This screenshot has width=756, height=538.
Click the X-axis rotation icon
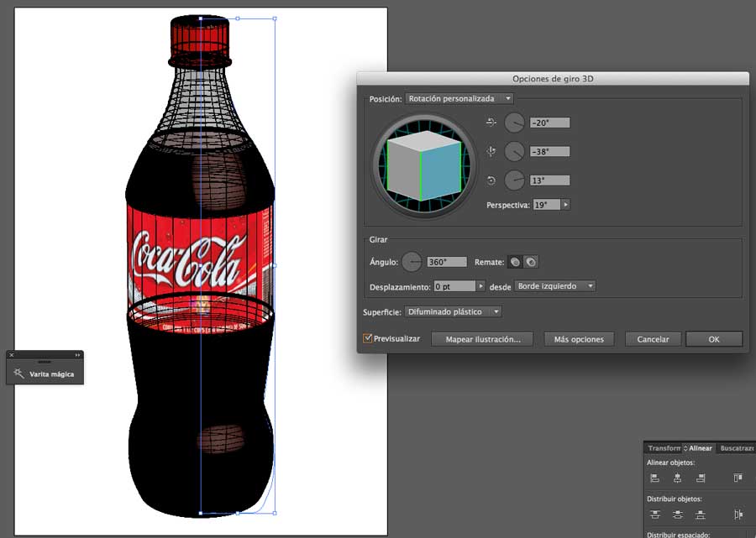point(491,123)
